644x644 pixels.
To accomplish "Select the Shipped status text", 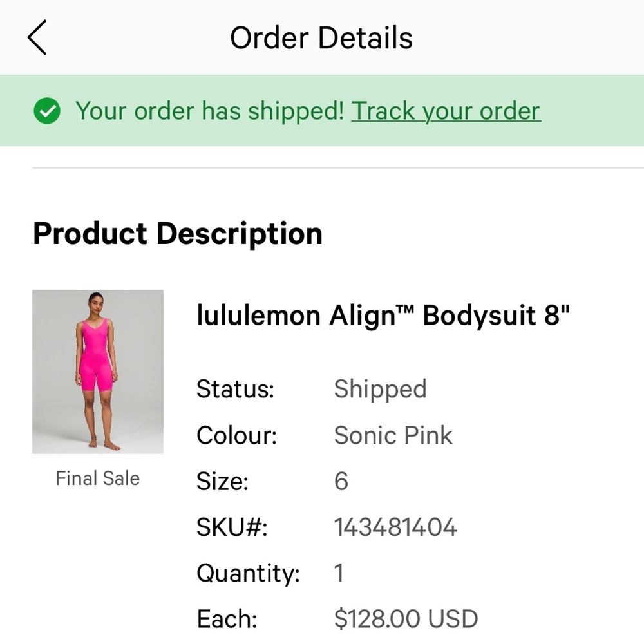I will pyautogui.click(x=380, y=389).
